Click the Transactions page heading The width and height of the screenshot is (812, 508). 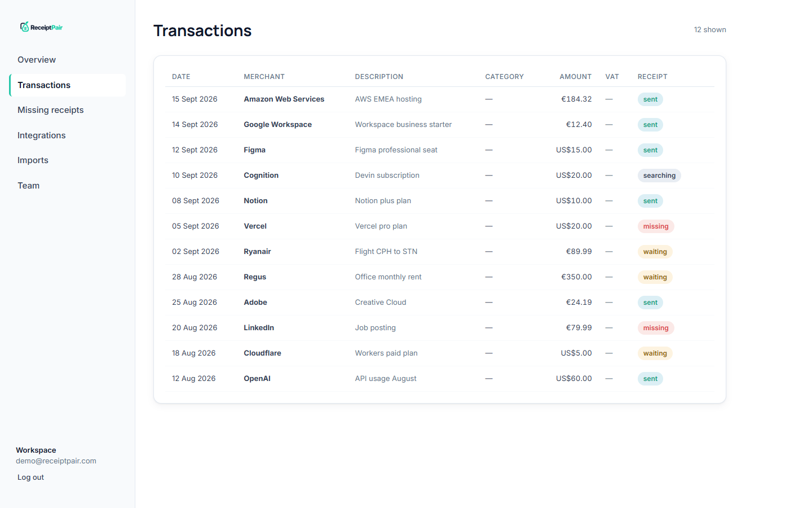click(202, 30)
